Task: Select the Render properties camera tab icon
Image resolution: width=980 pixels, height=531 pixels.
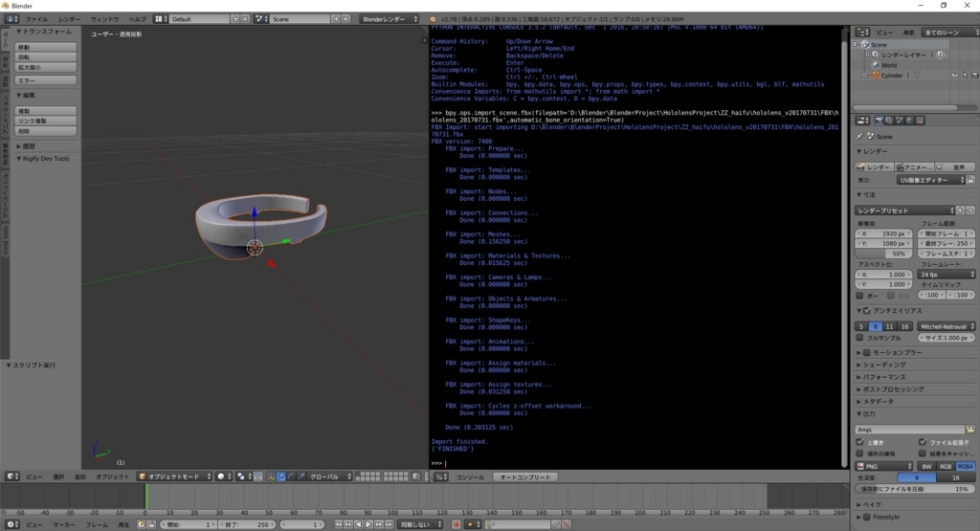Action: click(x=880, y=121)
